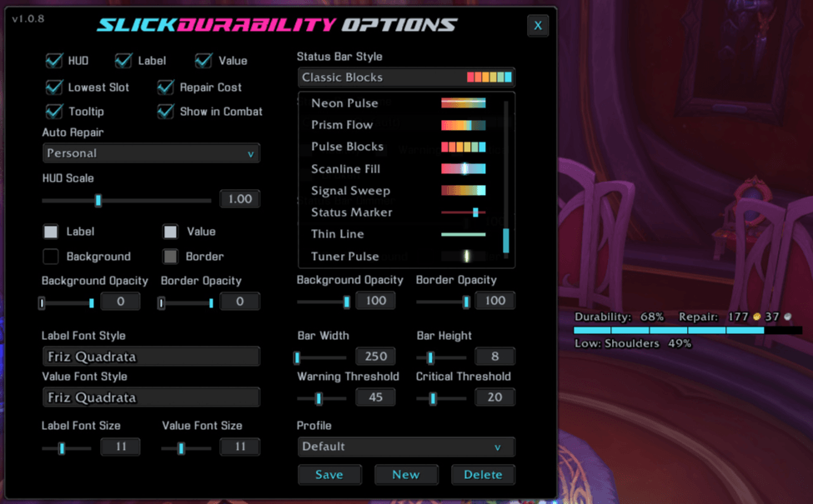Open the Label color swatch
The width and height of the screenshot is (813, 504).
[x=51, y=232]
